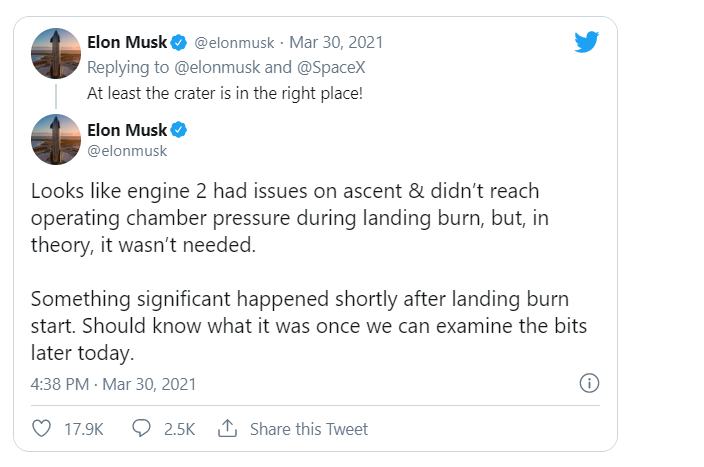Click the share upload arrow icon
This screenshot has height=467, width=704.
tap(227, 428)
